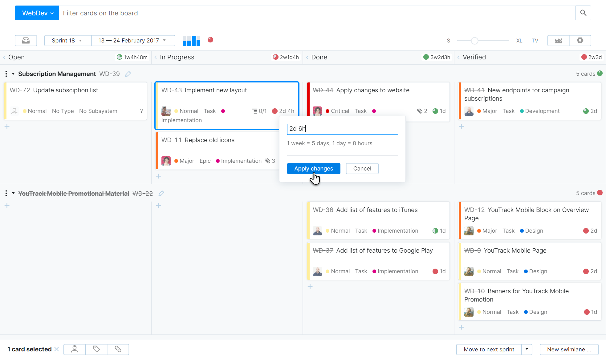The image size is (606, 364).
Task: Open the WebDev board switcher
Action: click(x=36, y=13)
